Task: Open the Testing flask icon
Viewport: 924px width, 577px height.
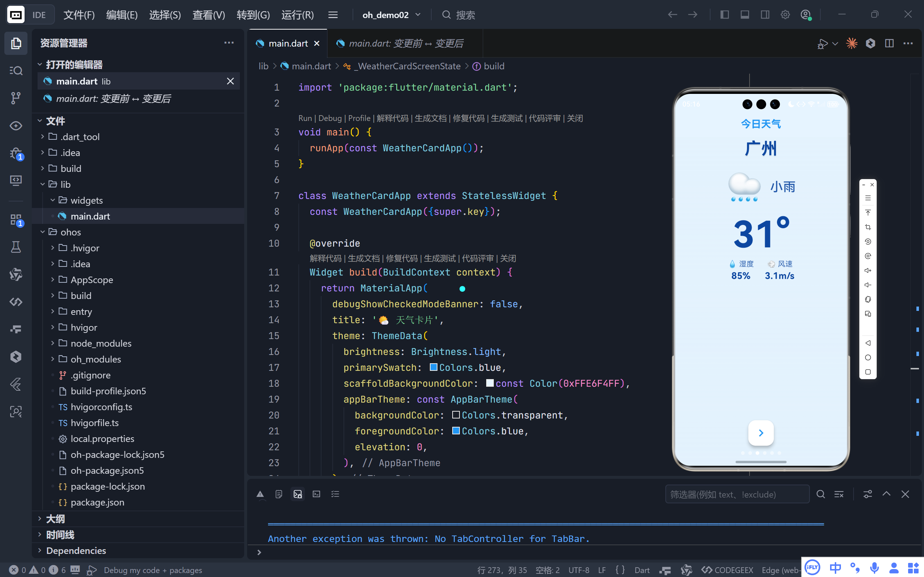Action: tap(16, 247)
